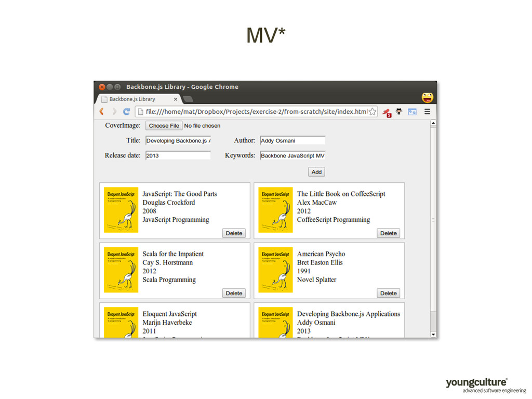Click the address bar URL
The image size is (532, 399).
[x=257, y=112]
